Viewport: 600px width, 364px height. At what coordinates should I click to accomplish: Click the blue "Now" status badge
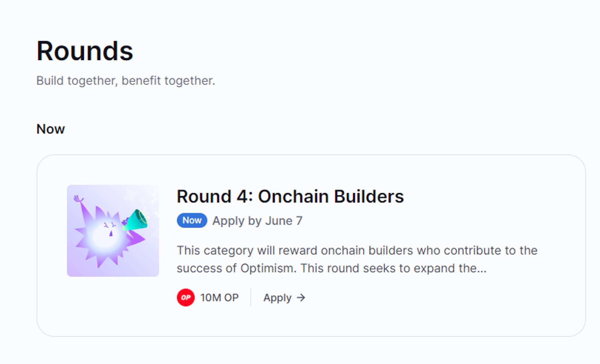pyautogui.click(x=192, y=220)
